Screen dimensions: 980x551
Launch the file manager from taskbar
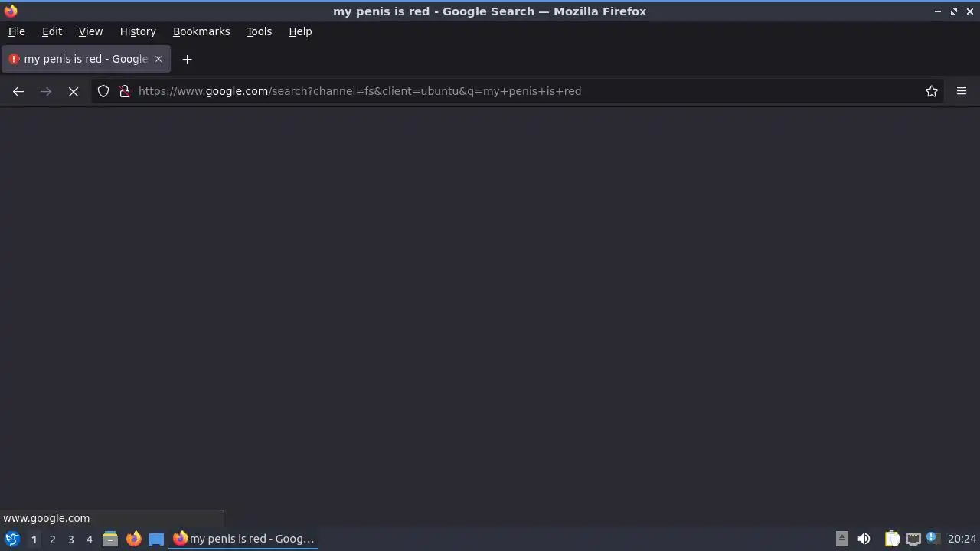(x=110, y=539)
